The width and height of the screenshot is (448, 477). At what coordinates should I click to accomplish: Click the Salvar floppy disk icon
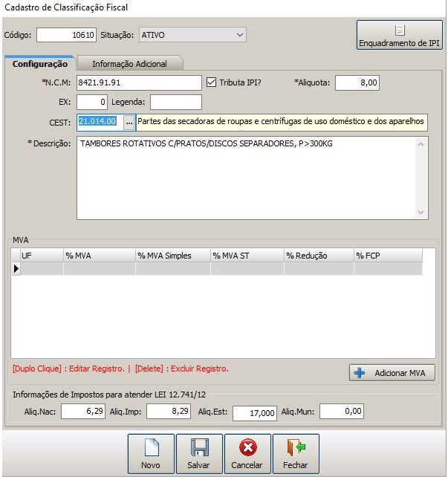200,447
